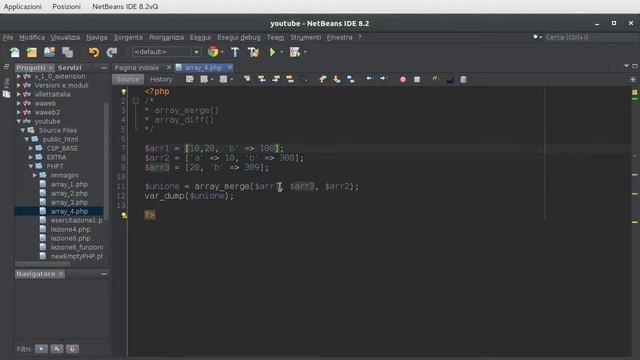
Task: Expand the CSP_BASE folder
Action: tap(31, 148)
